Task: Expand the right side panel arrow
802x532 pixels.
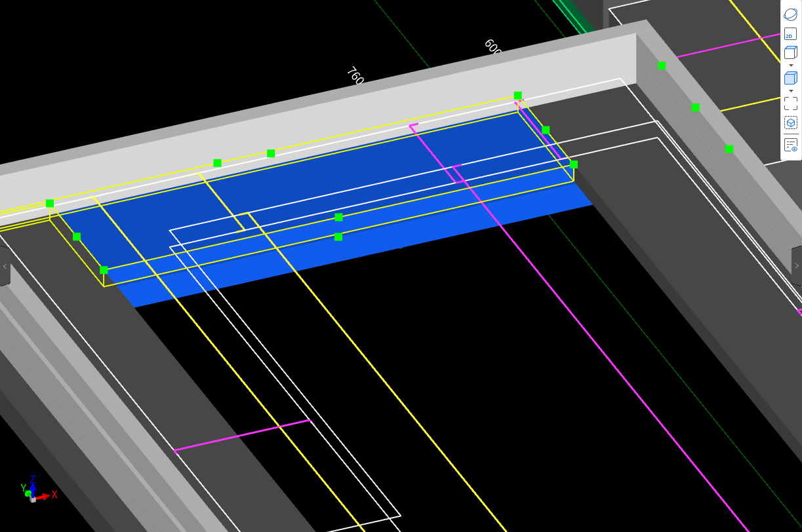Action: coord(797,266)
